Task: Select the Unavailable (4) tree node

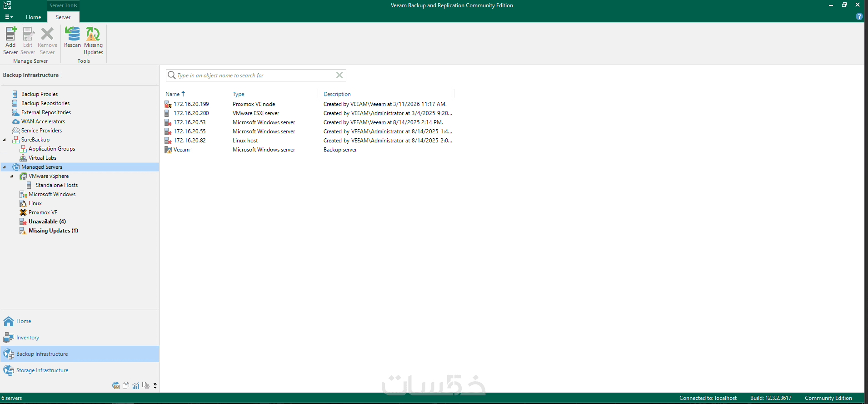Action: [47, 222]
